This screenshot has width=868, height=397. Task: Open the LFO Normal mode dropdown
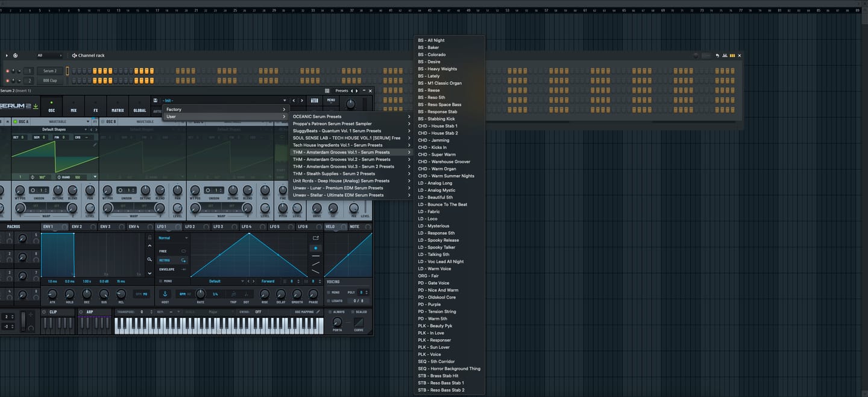[172, 238]
